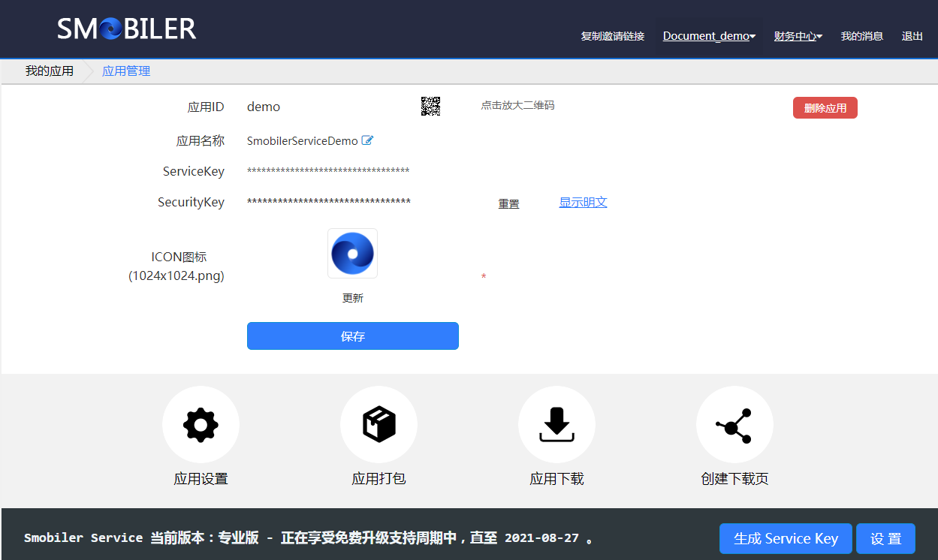Image resolution: width=938 pixels, height=560 pixels.
Task: Log out using 退出
Action: [x=912, y=36]
